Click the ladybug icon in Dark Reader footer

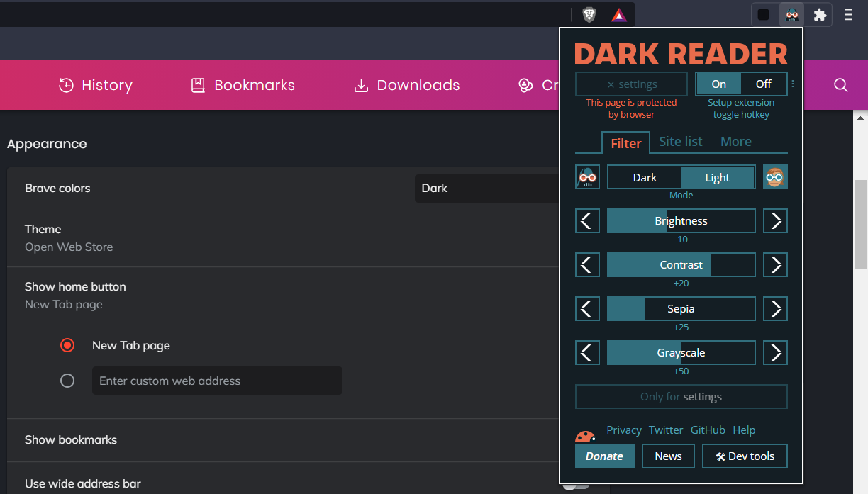[x=586, y=436]
